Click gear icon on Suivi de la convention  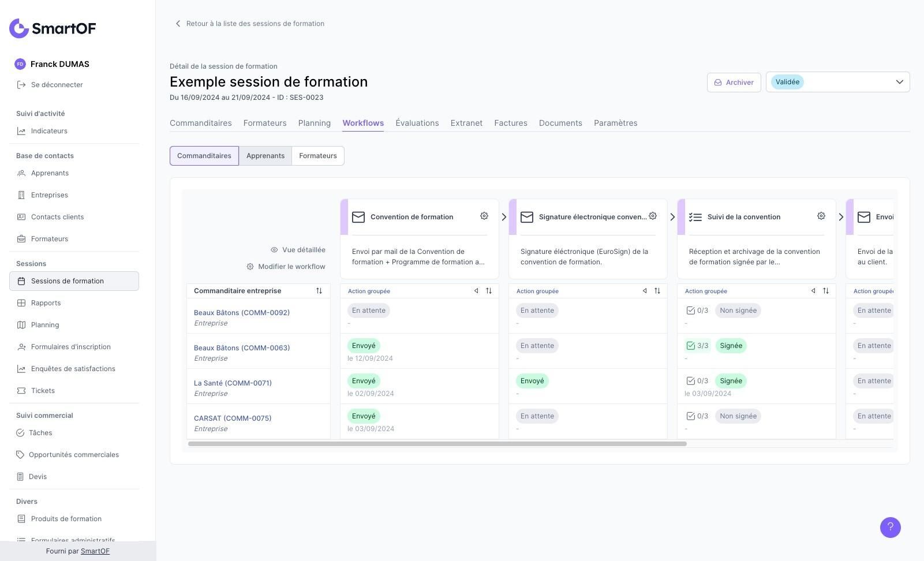(821, 216)
